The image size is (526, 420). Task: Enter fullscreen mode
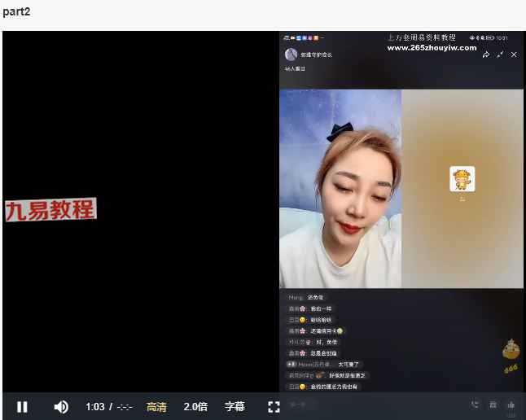pyautogui.click(x=274, y=407)
